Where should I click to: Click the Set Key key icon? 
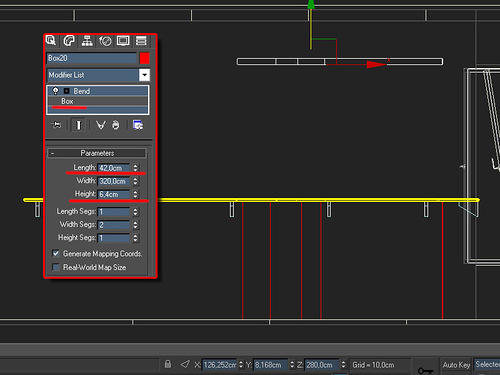425,370
